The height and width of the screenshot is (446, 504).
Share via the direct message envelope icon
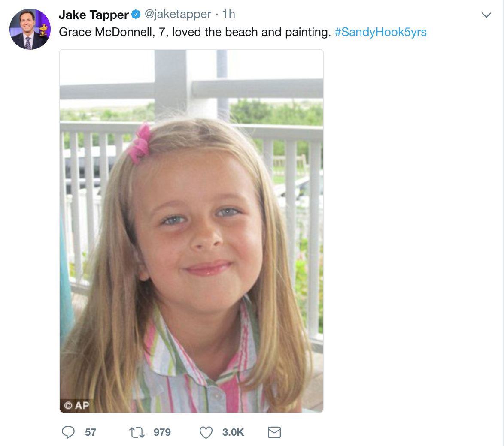tap(274, 432)
